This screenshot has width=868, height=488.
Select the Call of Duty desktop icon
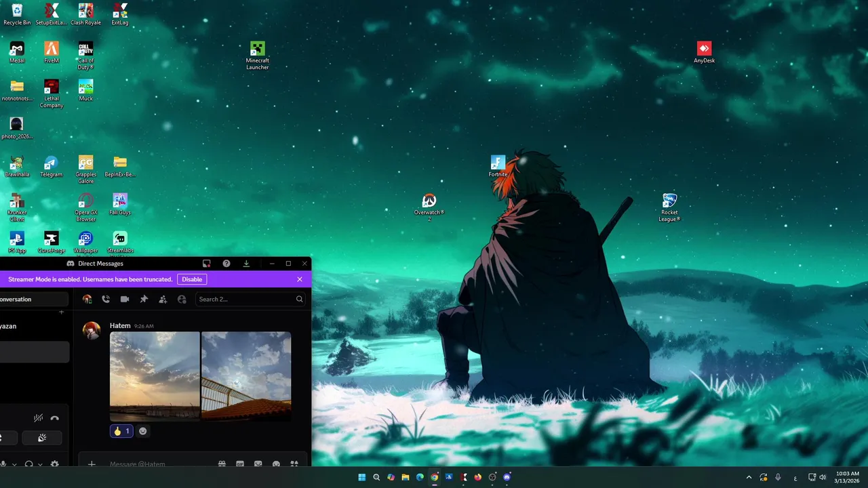(85, 56)
